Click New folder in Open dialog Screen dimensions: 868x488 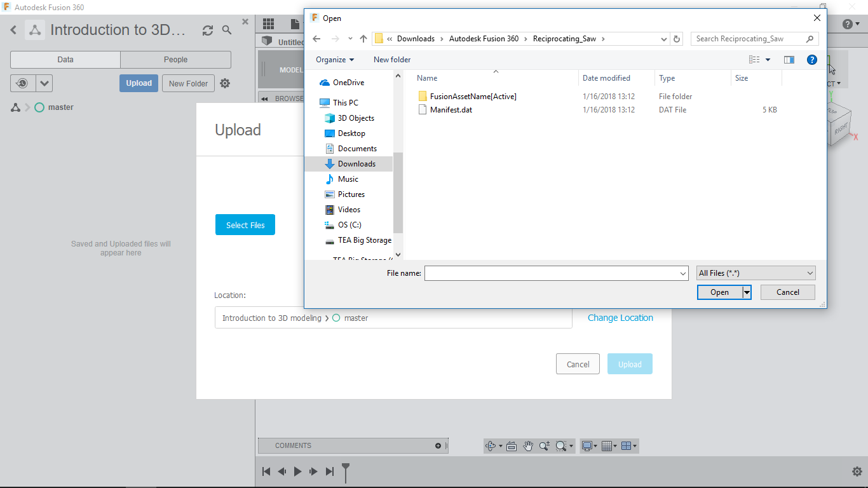pos(392,60)
